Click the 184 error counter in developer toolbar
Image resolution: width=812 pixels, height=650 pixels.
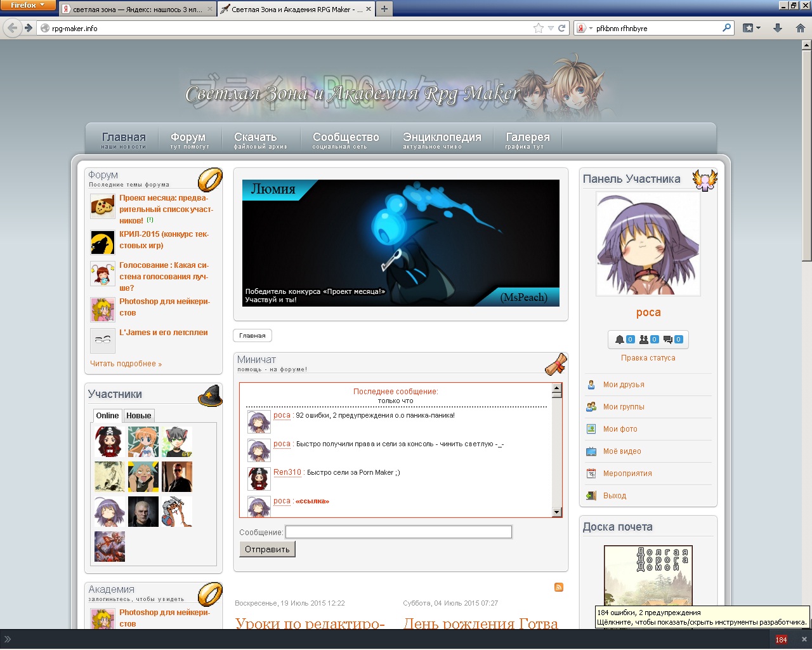[781, 639]
